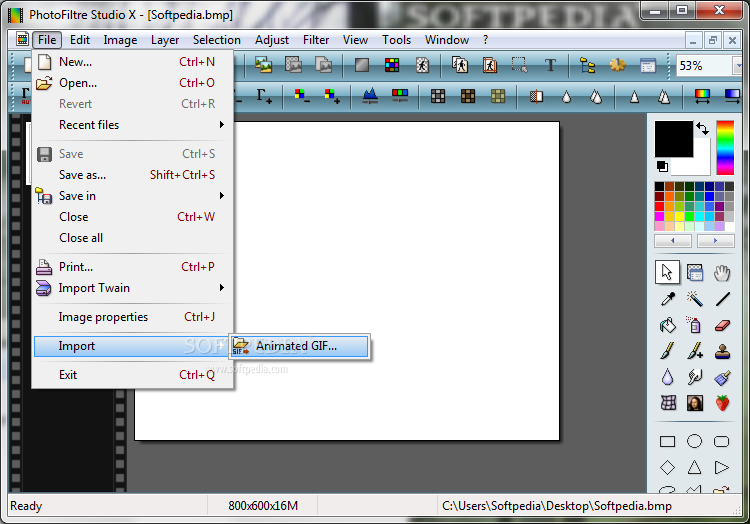Select the Blur water drop tool

point(668,377)
